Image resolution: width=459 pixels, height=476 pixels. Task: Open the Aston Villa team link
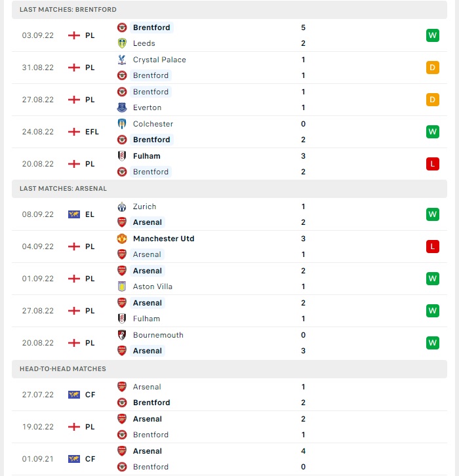(x=153, y=287)
